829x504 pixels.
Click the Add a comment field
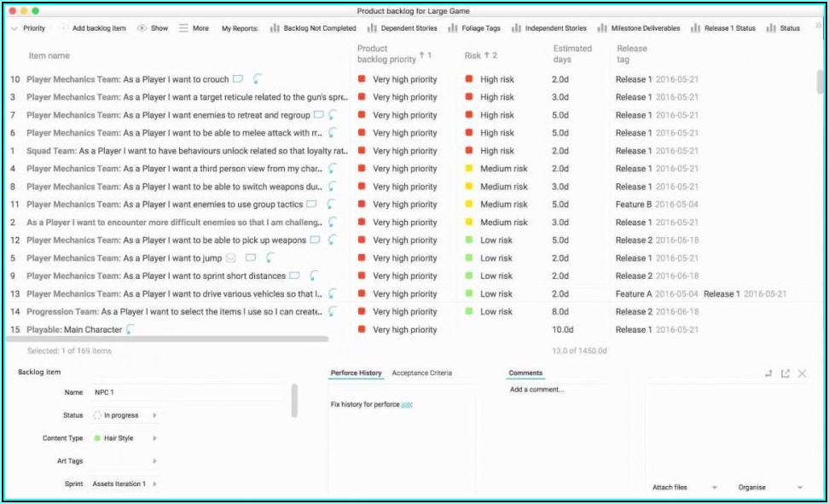click(x=571, y=390)
